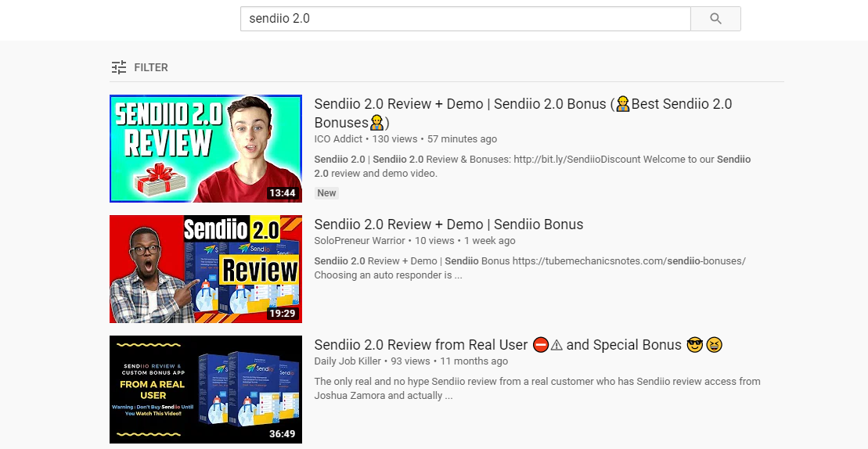Screen dimensions: 868x449
Task: Click the search field containing 'sendiio 2.0'
Action: click(465, 19)
